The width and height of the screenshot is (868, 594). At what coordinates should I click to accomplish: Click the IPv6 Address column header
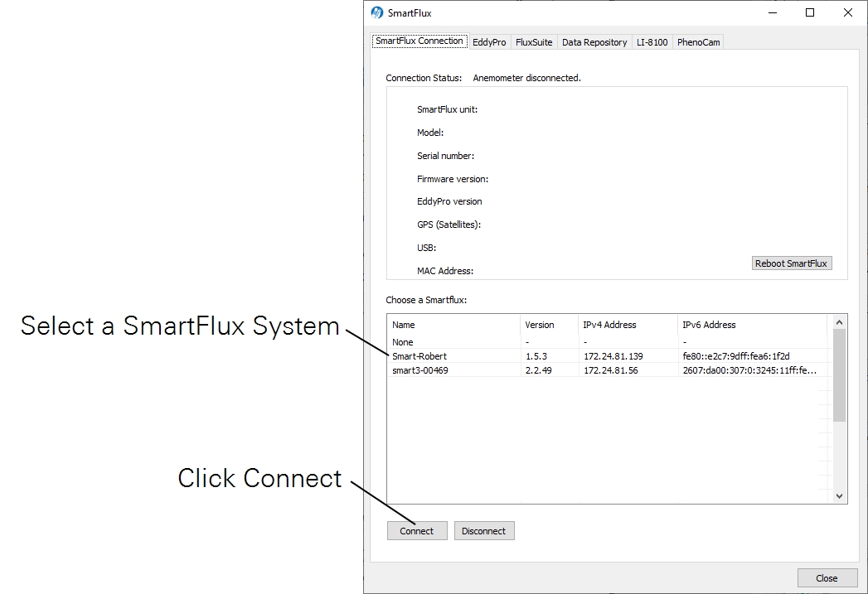tap(753, 325)
